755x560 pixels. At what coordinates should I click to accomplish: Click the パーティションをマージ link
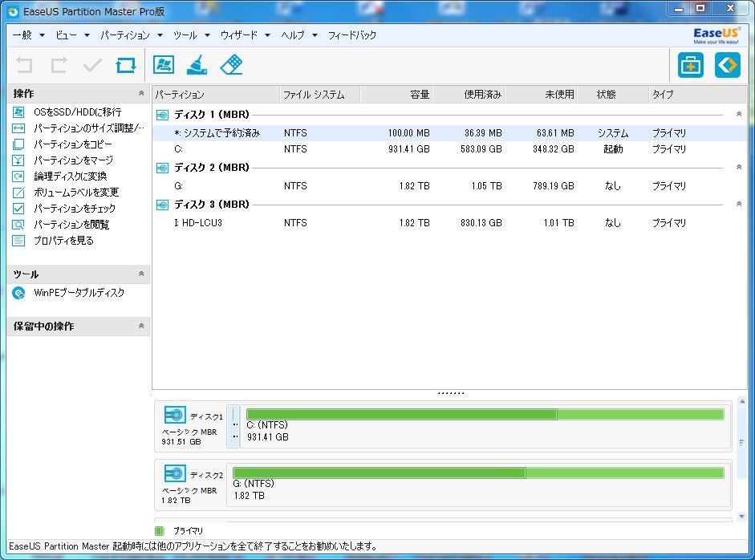74,160
